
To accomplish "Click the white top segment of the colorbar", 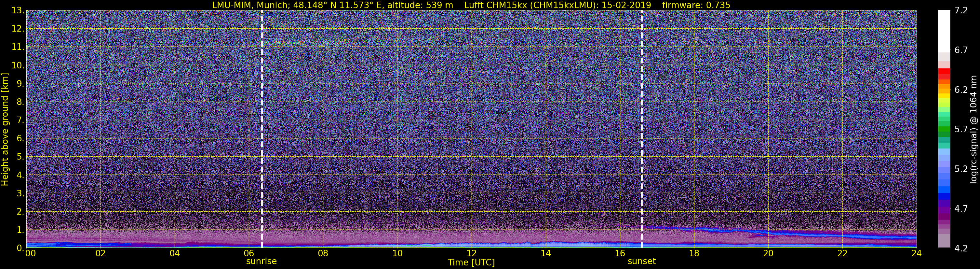I will pyautogui.click(x=944, y=31).
